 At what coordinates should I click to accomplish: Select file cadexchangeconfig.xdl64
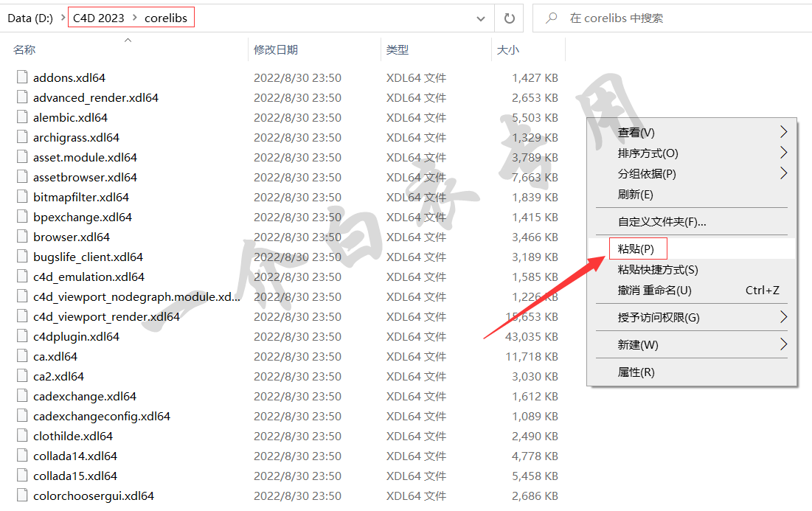click(102, 416)
